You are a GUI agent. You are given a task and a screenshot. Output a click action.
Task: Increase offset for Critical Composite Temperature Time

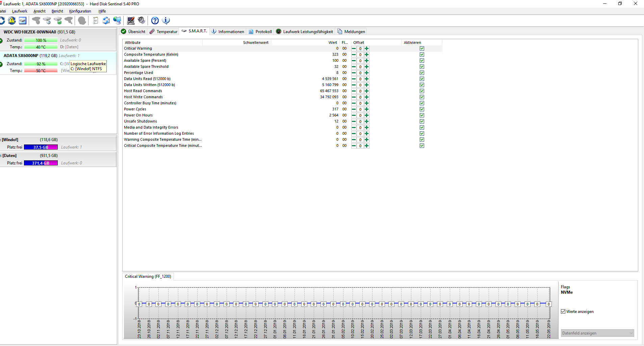[367, 146]
